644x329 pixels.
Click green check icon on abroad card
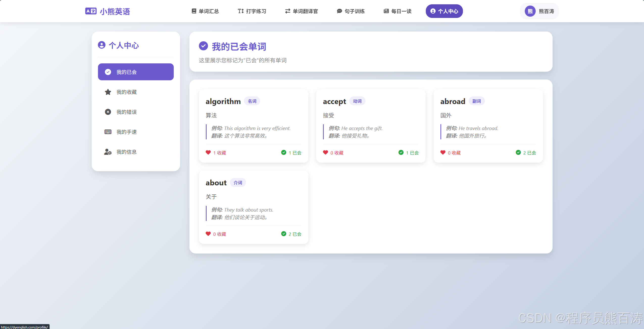pyautogui.click(x=518, y=153)
